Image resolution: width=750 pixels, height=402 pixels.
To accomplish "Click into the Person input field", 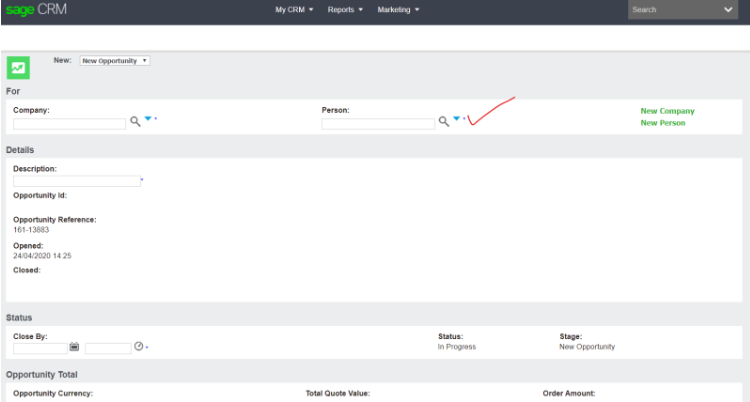I will click(377, 124).
